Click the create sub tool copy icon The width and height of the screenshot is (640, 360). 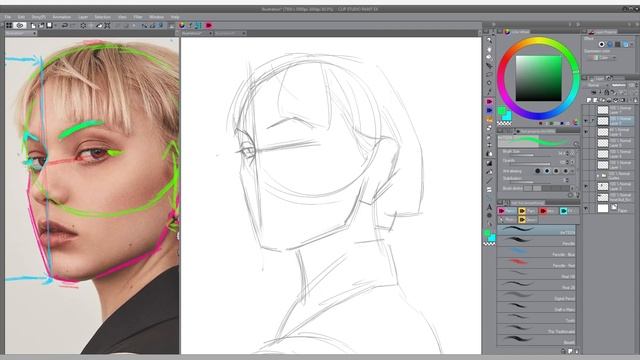[570, 351]
